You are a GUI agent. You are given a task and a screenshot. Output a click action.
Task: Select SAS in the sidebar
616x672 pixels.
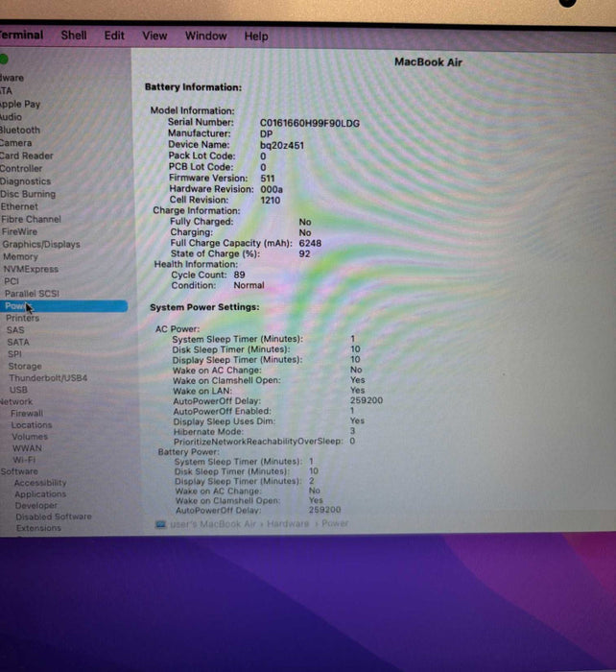point(15,330)
